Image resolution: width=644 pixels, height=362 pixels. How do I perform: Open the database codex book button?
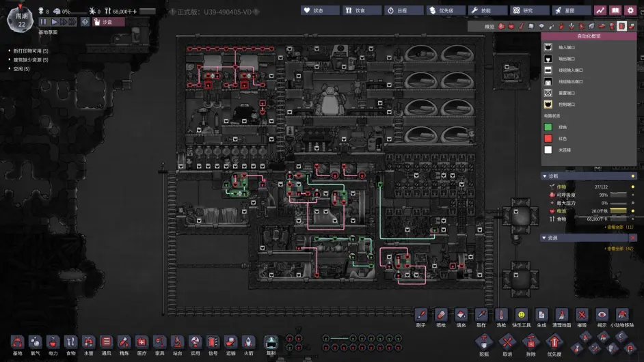tap(615, 11)
